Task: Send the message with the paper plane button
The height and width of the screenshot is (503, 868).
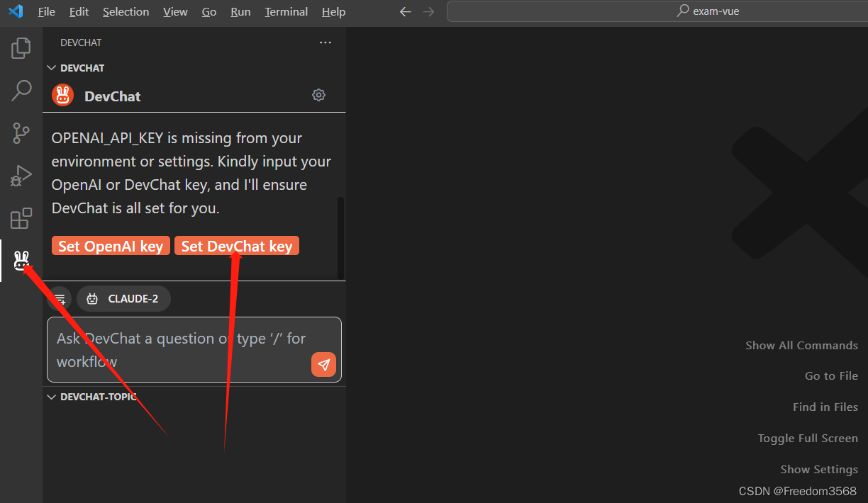Action: [323, 365]
